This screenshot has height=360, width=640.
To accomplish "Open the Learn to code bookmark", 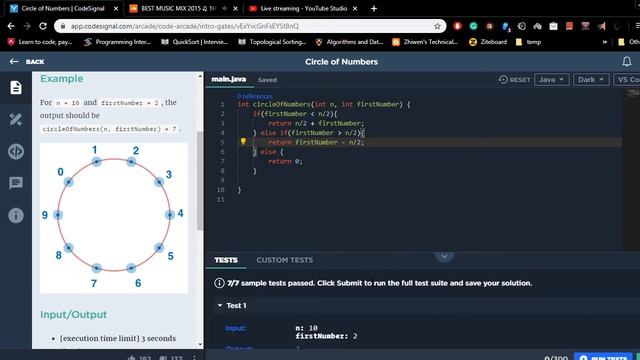I will tap(40, 42).
